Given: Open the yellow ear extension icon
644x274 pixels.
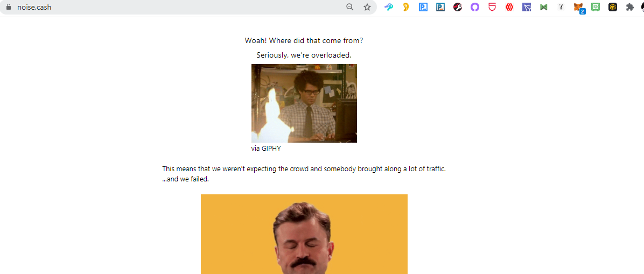Looking at the screenshot, I should (x=406, y=7).
